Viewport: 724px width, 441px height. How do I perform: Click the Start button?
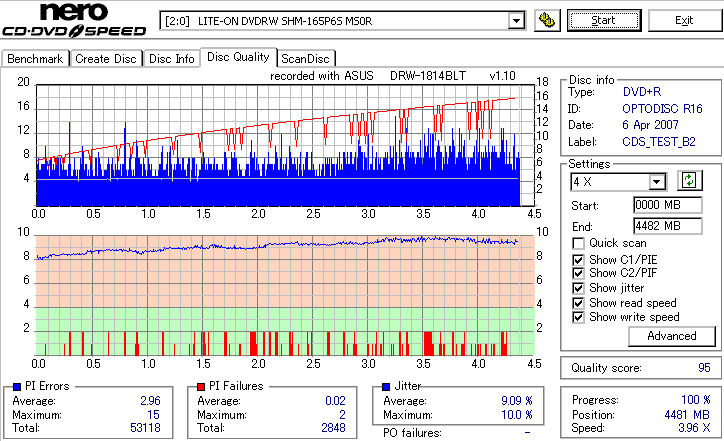[x=604, y=20]
